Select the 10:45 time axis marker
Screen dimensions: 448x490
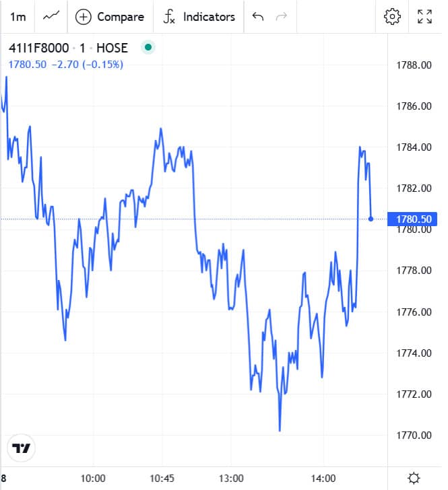pyautogui.click(x=162, y=478)
